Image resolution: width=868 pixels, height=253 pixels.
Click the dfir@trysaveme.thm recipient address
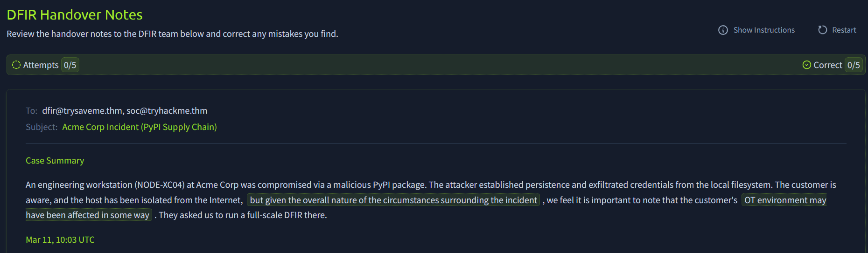(82, 111)
